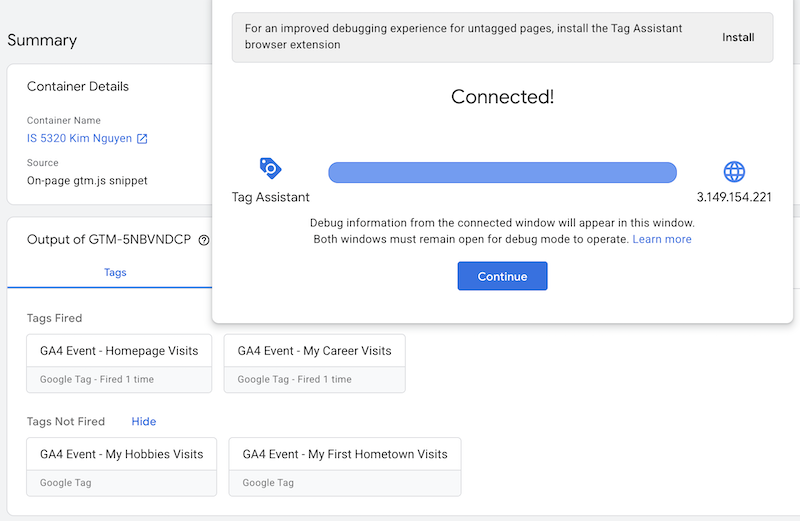Click the globe icon above the IP address
800x521 pixels.
pos(734,171)
